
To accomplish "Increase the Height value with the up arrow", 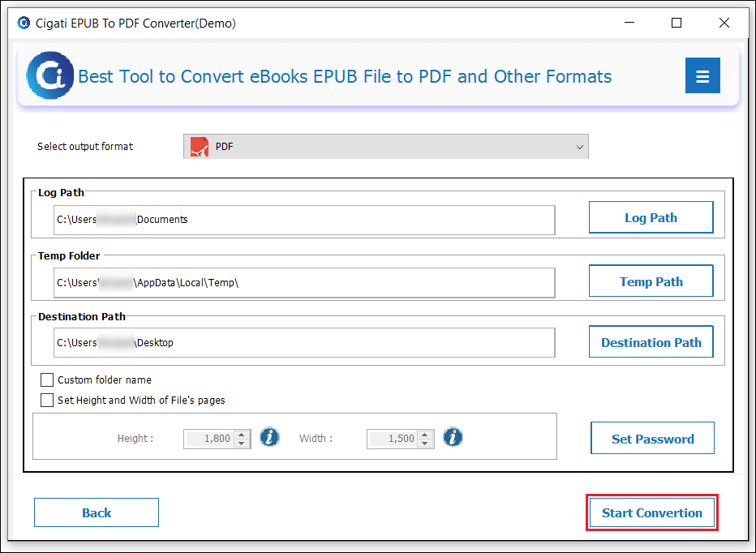I will (x=242, y=435).
